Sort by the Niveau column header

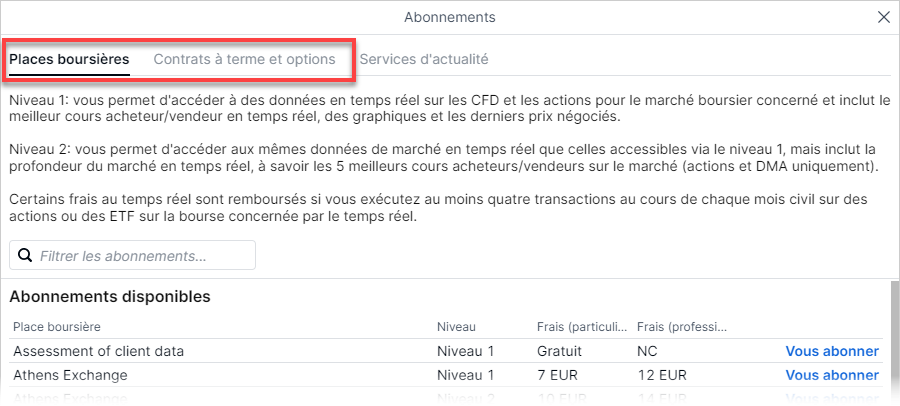(456, 327)
